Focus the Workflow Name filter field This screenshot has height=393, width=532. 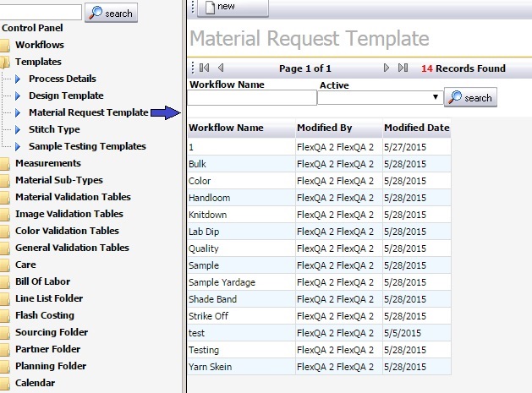[x=252, y=98]
